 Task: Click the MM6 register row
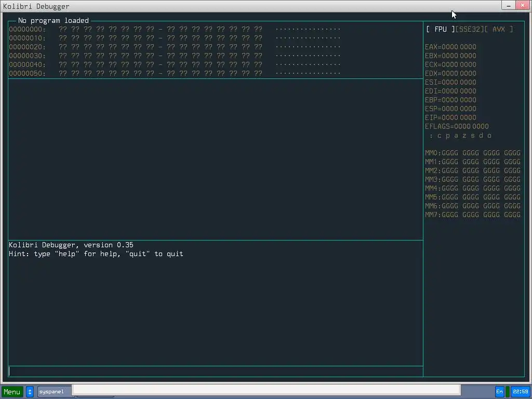[x=473, y=206]
